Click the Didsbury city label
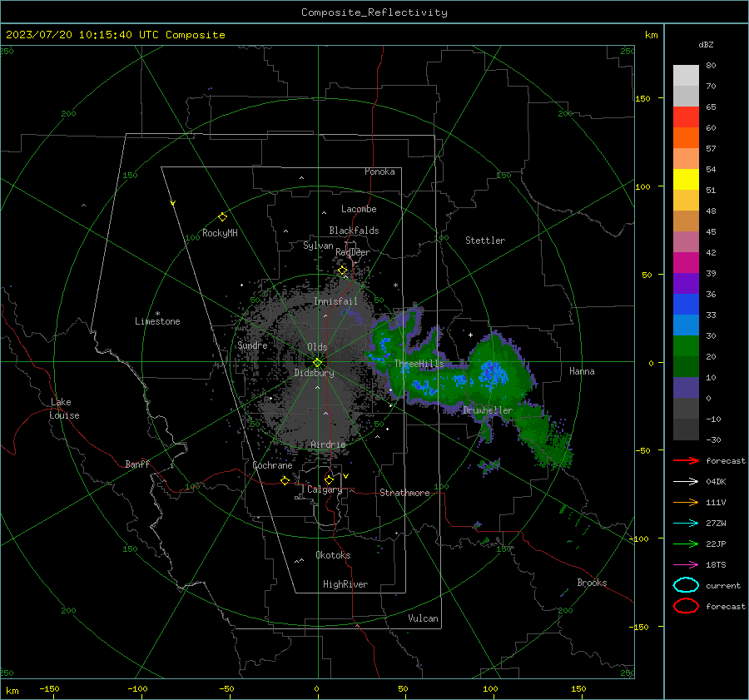This screenshot has width=749, height=700. coord(314,373)
